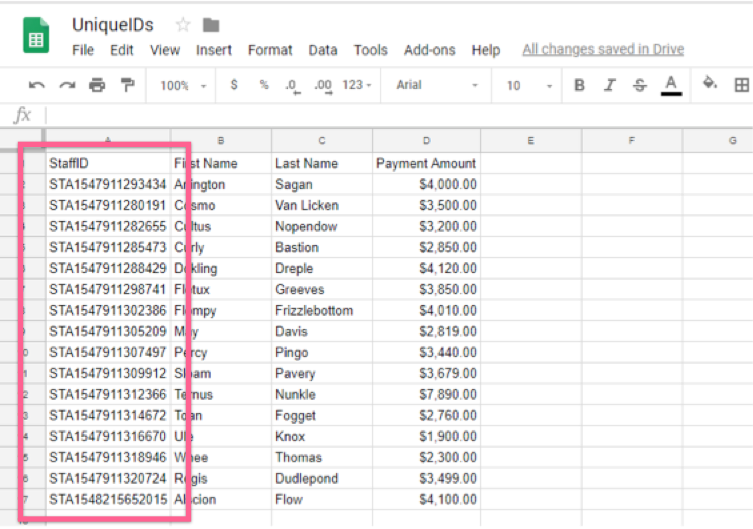Image resolution: width=753 pixels, height=529 pixels.
Task: Select the Payment Amount header cell
Action: coord(425,163)
